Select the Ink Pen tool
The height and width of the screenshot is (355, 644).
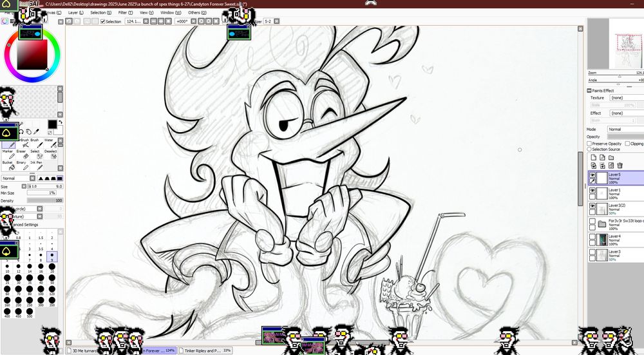click(36, 165)
